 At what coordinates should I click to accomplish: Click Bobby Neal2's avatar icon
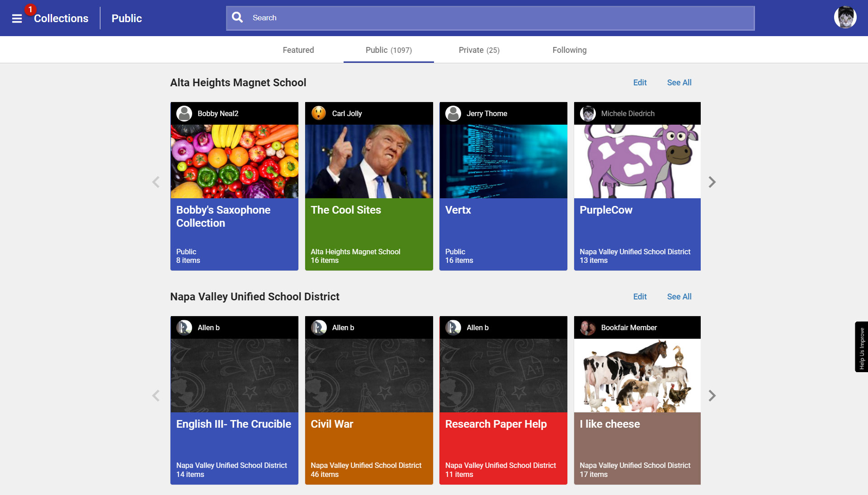pos(184,113)
